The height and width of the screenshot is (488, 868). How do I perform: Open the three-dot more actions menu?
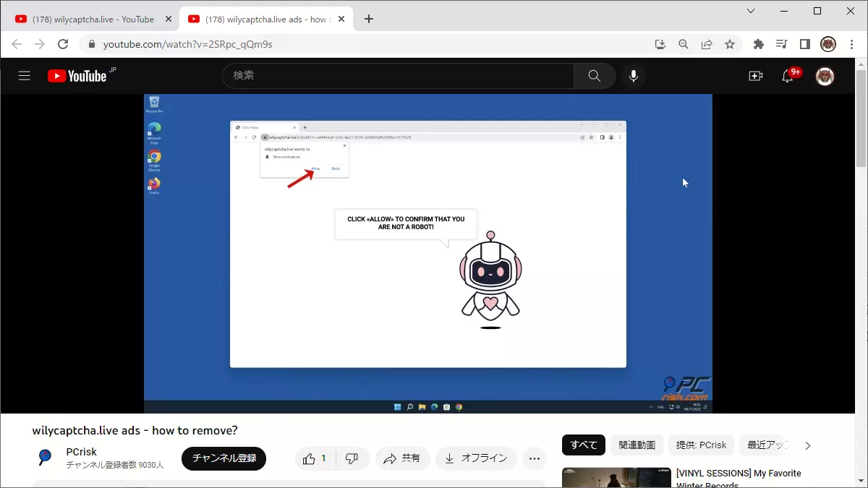pos(535,458)
